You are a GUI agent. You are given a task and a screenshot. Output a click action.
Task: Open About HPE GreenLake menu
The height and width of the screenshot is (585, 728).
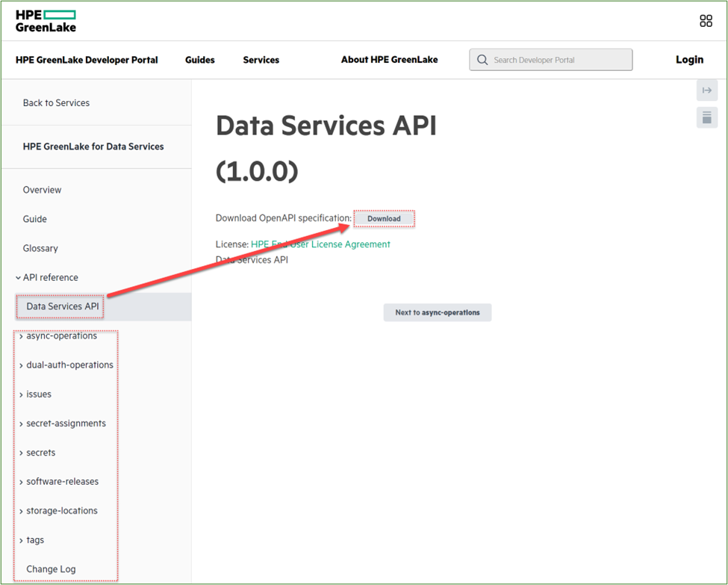(389, 60)
